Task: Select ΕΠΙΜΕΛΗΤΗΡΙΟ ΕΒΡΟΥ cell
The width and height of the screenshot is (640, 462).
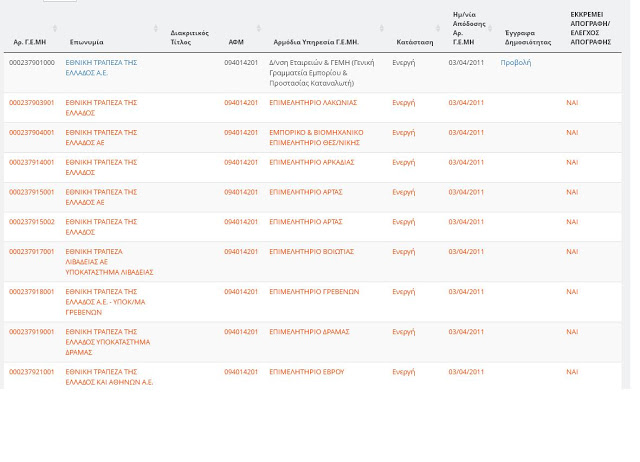Action: 307,371
